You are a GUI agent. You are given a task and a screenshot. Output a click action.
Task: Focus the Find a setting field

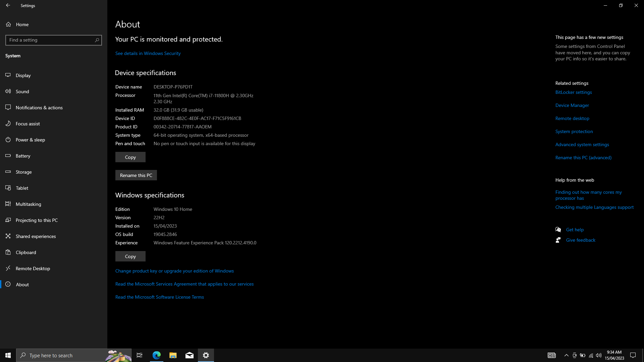click(54, 40)
